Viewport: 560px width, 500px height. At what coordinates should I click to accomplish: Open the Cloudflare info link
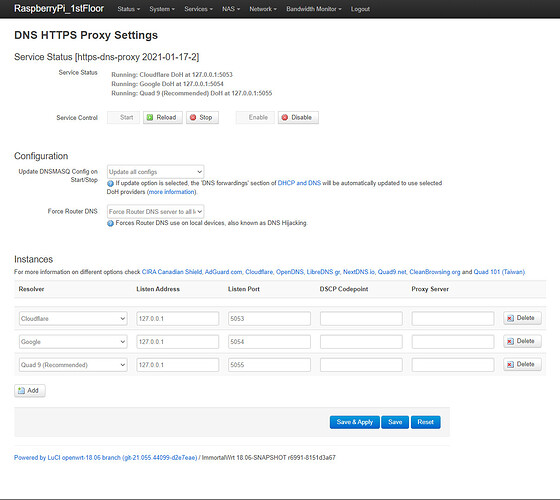click(x=259, y=272)
